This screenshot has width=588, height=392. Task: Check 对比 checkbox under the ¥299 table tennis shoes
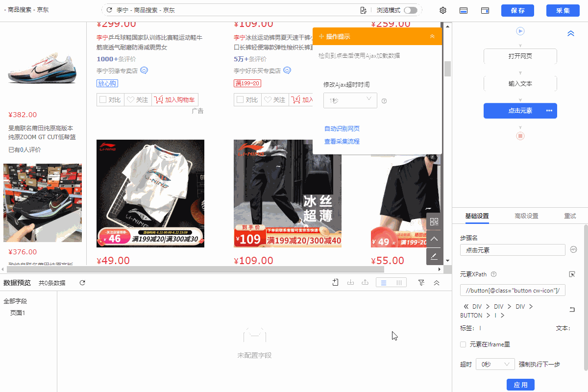pyautogui.click(x=103, y=99)
